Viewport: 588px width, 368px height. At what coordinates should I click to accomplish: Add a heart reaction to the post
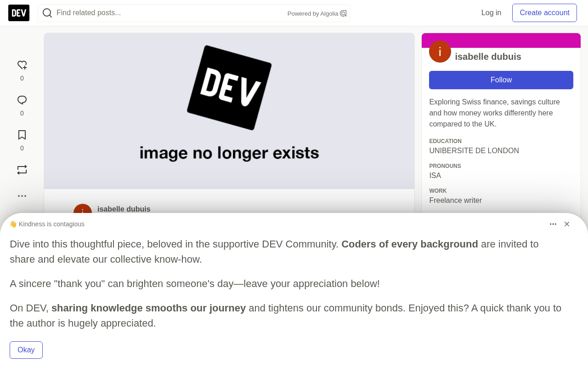[22, 65]
